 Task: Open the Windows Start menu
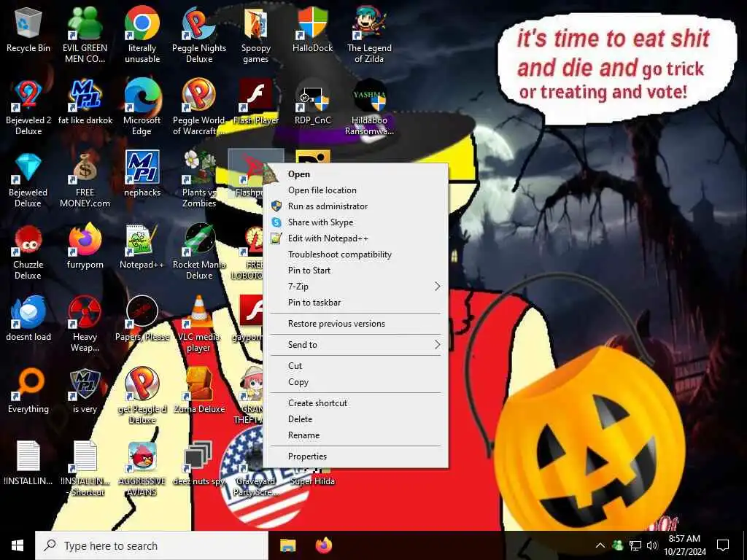[18, 545]
